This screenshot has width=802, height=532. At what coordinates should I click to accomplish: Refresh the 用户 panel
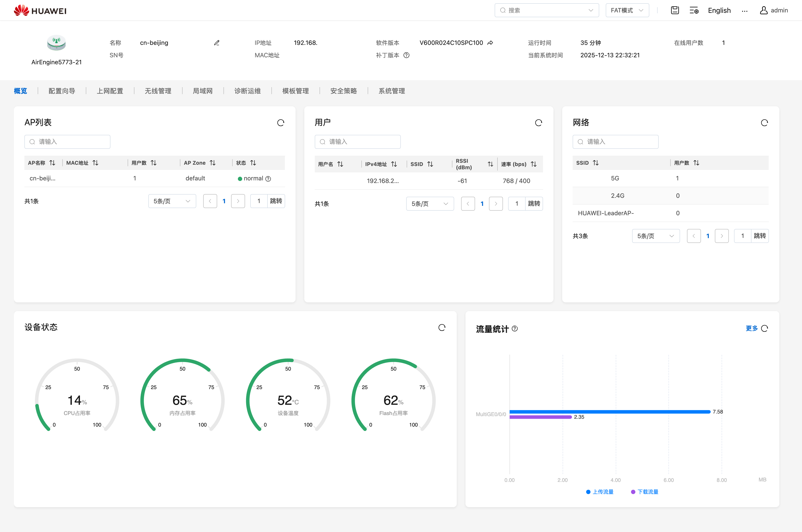[x=538, y=122]
